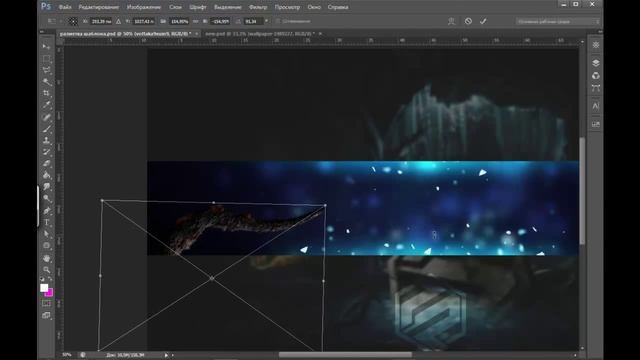This screenshot has height=360, width=640.
Task: Select the Rectangular Marquee tool
Action: [x=47, y=59]
